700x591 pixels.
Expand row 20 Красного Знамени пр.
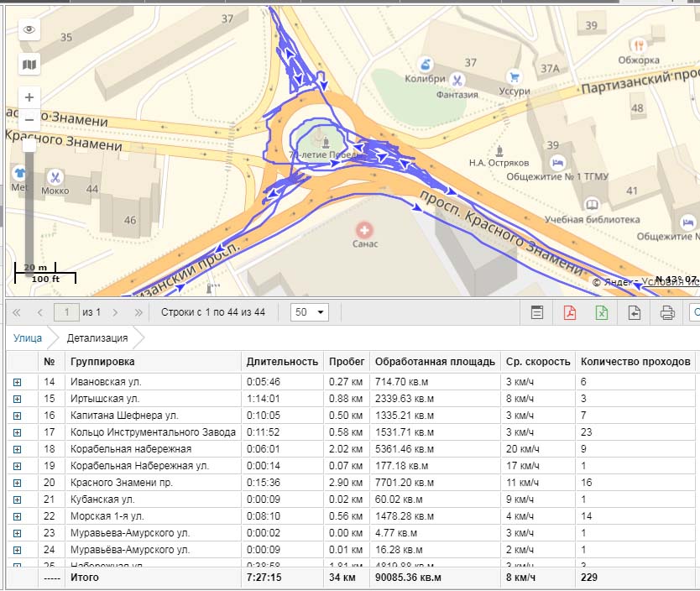click(x=16, y=483)
